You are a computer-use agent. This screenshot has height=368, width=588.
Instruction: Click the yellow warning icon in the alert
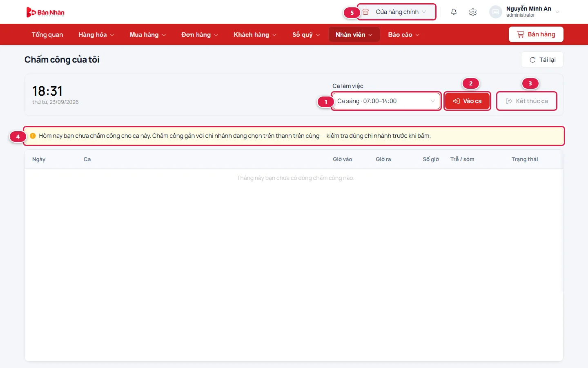click(x=33, y=136)
